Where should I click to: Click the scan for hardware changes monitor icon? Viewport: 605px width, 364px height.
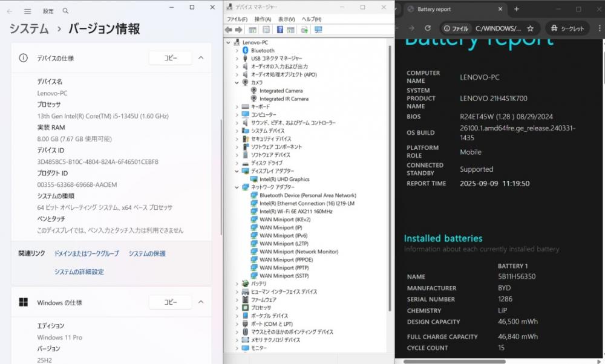(318, 30)
